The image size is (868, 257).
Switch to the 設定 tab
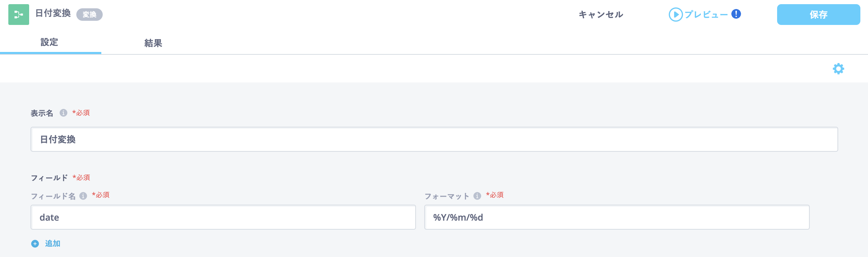49,42
